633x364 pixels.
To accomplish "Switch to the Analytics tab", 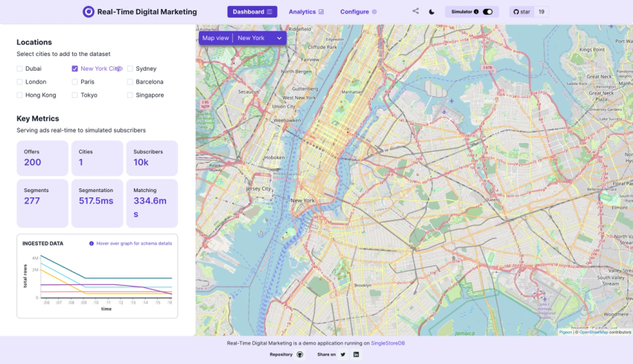I will pyautogui.click(x=306, y=12).
